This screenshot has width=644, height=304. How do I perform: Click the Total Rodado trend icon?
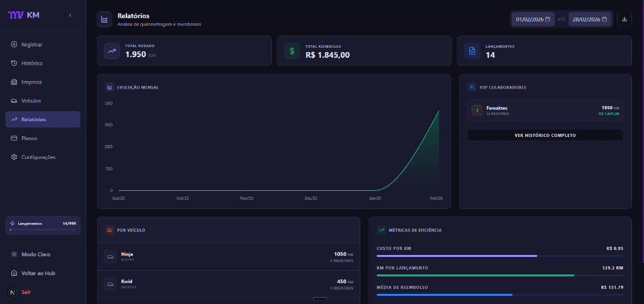[x=112, y=51]
